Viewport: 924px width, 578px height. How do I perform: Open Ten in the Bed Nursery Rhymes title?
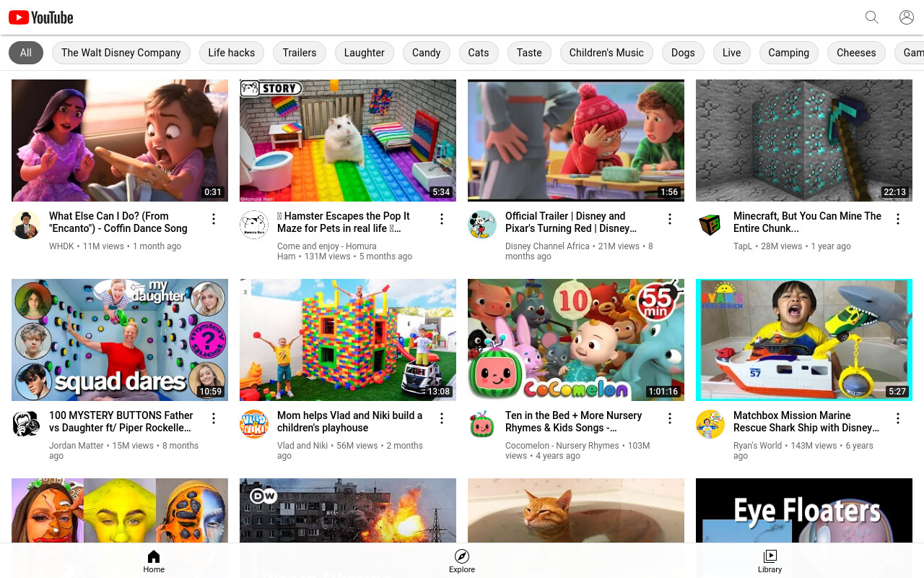tap(573, 421)
